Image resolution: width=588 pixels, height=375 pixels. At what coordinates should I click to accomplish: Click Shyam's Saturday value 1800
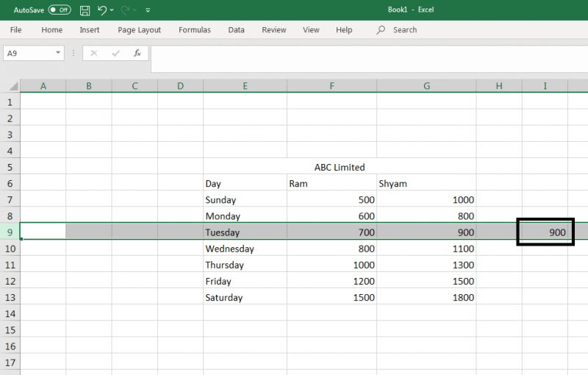click(x=426, y=297)
